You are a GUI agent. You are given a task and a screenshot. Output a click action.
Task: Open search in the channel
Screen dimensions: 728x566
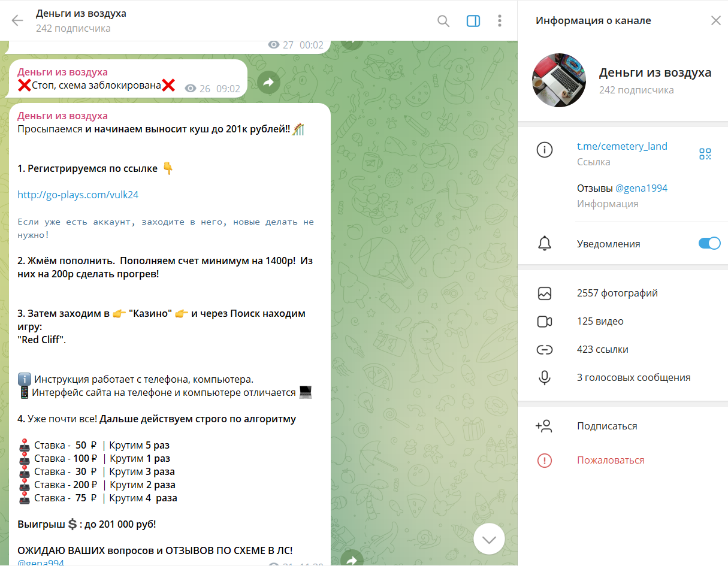(443, 21)
